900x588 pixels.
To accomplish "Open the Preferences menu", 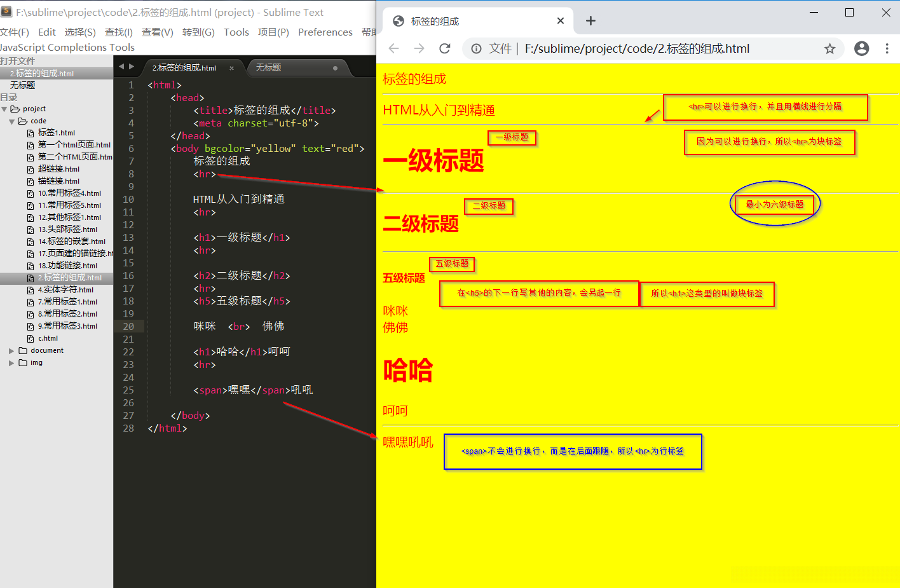I will [x=325, y=32].
